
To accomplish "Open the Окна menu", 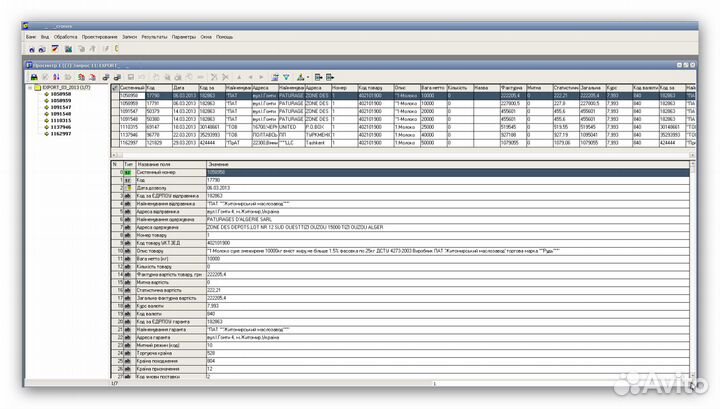I will tap(206, 37).
